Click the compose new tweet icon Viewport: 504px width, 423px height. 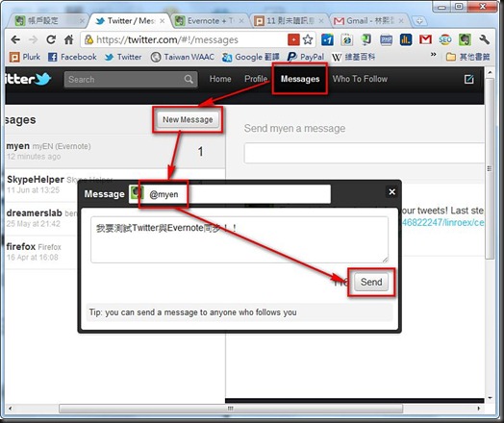click(469, 79)
